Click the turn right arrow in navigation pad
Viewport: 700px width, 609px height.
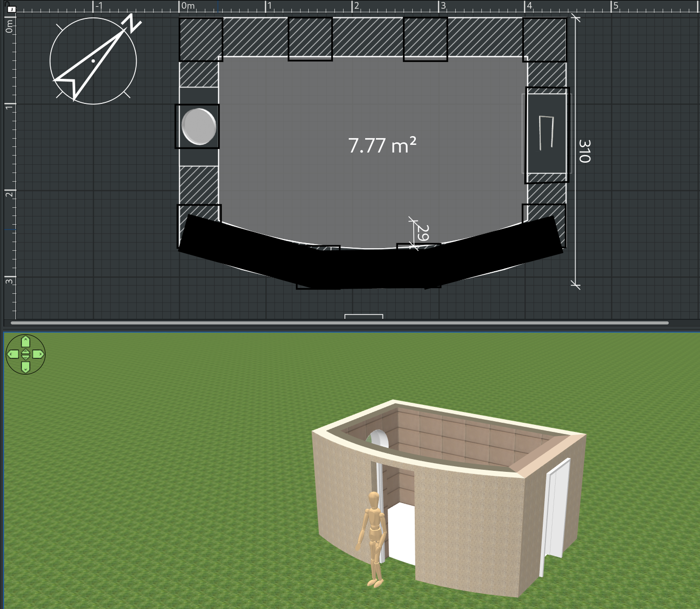[x=38, y=354]
